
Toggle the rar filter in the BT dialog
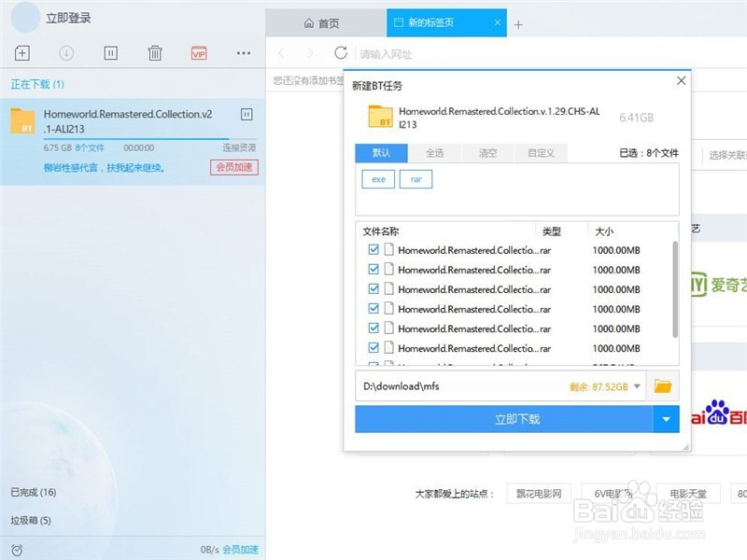click(415, 178)
